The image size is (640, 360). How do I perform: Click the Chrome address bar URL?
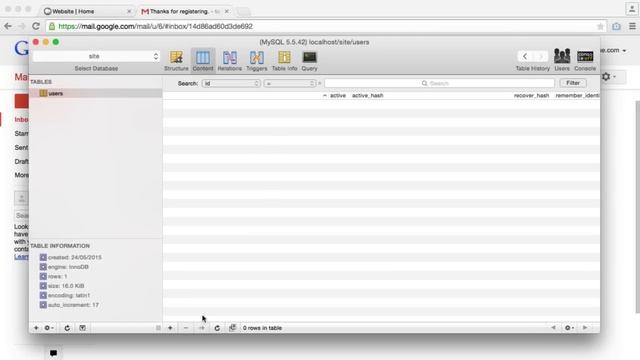click(156, 27)
